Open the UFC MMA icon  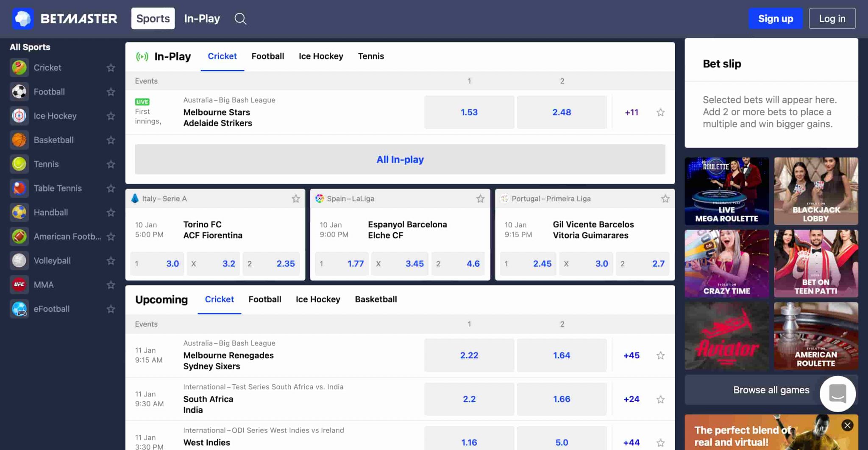19,285
